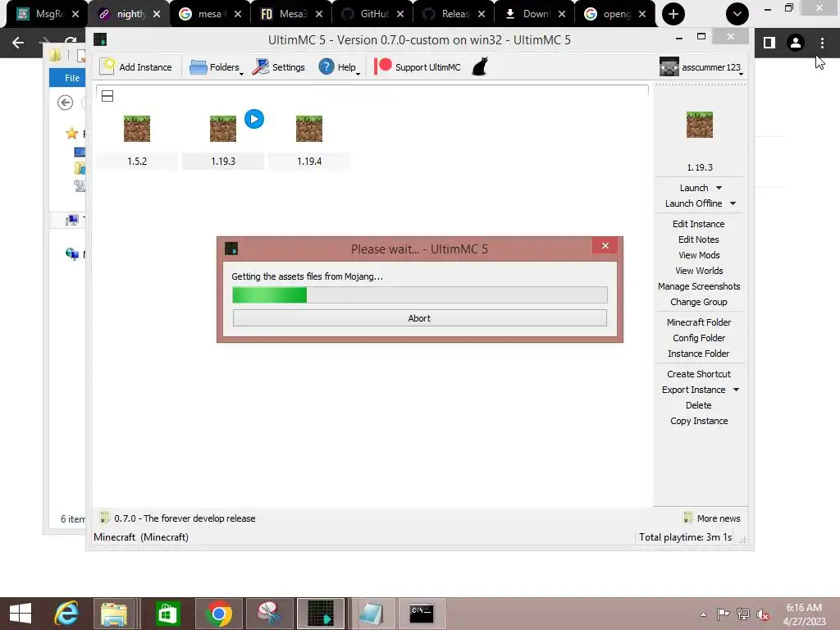840x630 pixels.
Task: Open the Folders toolbar dropdown
Action: pyautogui.click(x=217, y=67)
